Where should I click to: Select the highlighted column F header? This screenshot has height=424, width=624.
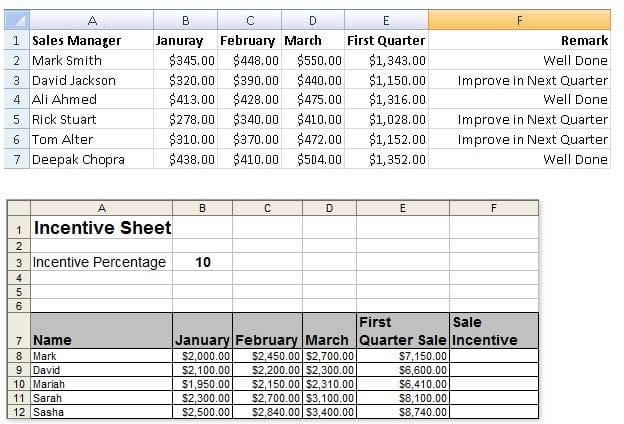(x=519, y=20)
